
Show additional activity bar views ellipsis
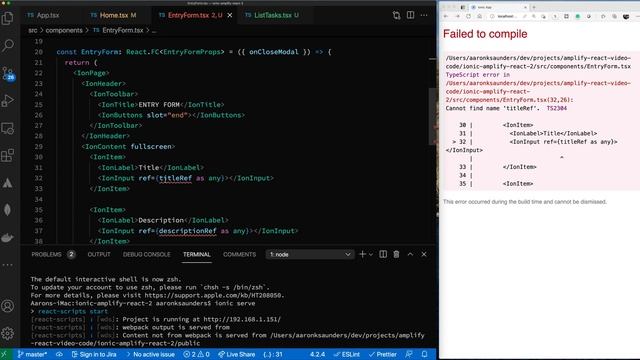tap(8, 265)
